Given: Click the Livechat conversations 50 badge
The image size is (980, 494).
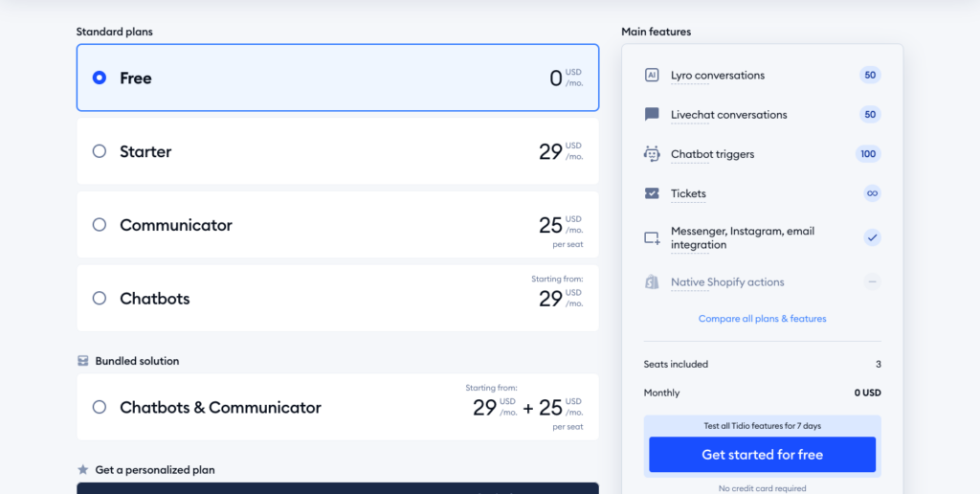Looking at the screenshot, I should (870, 115).
